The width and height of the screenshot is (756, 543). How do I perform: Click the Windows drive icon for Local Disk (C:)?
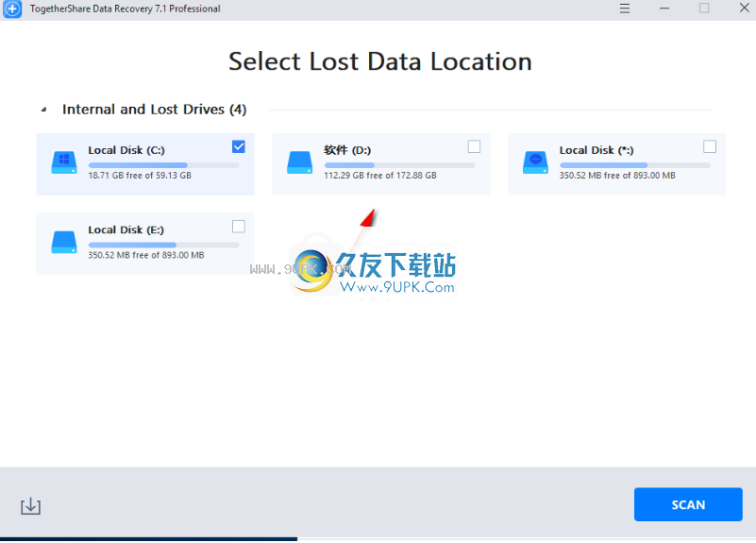[x=64, y=162]
